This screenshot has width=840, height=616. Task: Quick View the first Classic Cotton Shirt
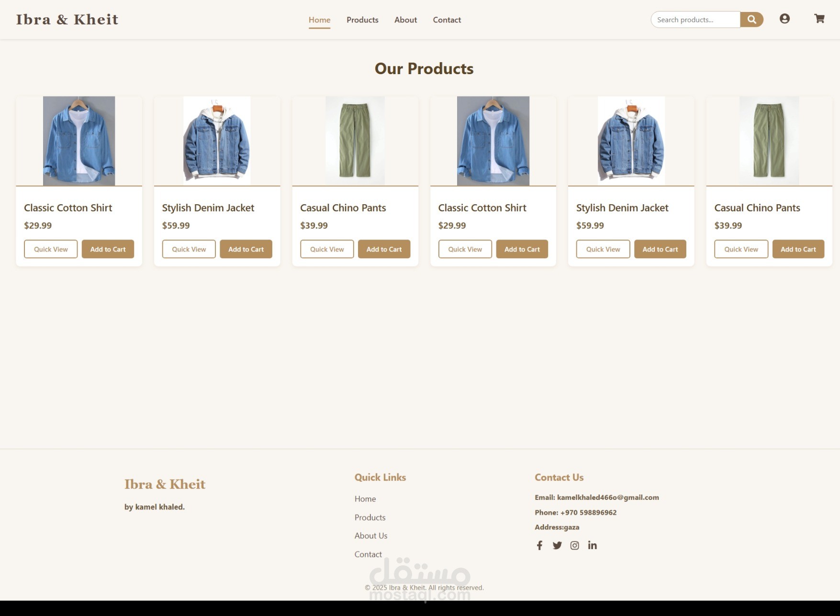[x=51, y=249]
